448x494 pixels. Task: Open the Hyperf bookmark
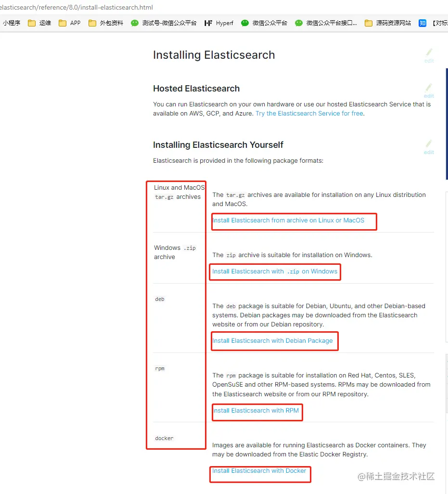219,23
